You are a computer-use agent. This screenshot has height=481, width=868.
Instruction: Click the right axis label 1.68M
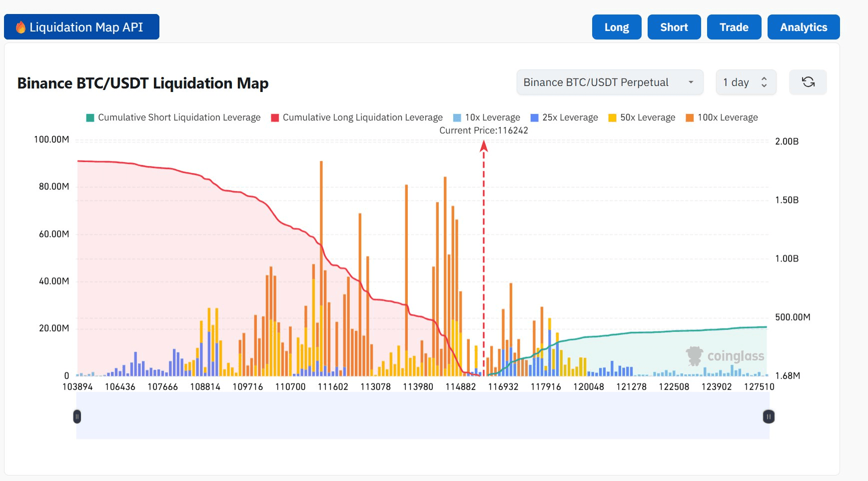coord(788,376)
